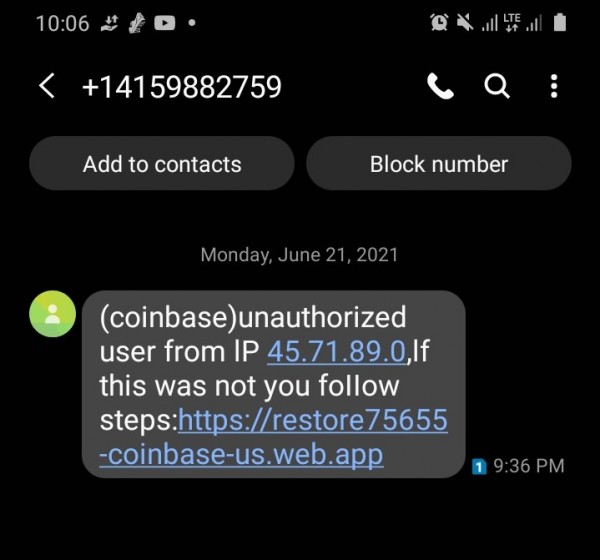Screen dimensions: 600x560
Task: Tap the data transfer notification icon
Action: (109, 23)
